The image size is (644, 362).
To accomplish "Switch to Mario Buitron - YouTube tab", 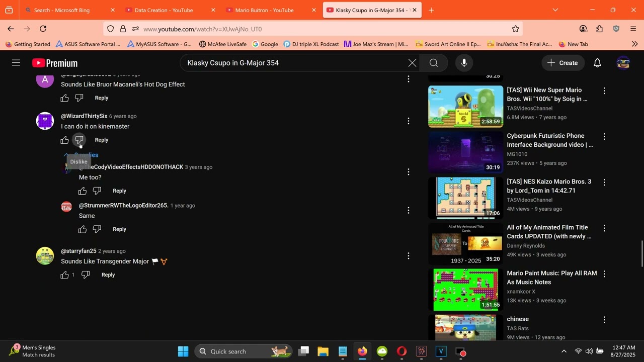I will pos(270,10).
